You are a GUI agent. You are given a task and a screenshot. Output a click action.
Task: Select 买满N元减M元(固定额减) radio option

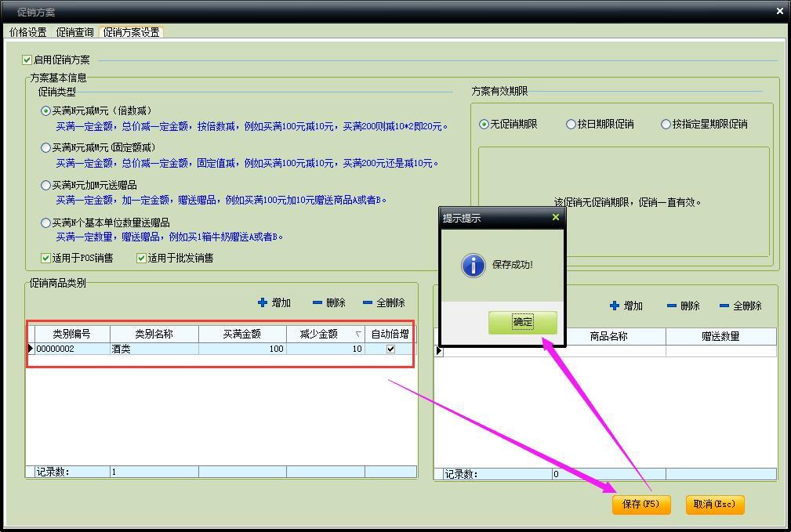point(45,148)
